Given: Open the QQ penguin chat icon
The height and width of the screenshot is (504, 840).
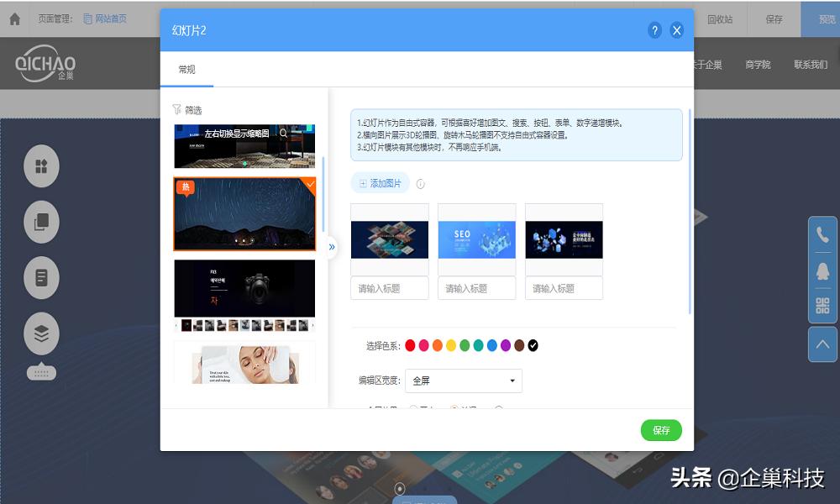Looking at the screenshot, I should [822, 268].
